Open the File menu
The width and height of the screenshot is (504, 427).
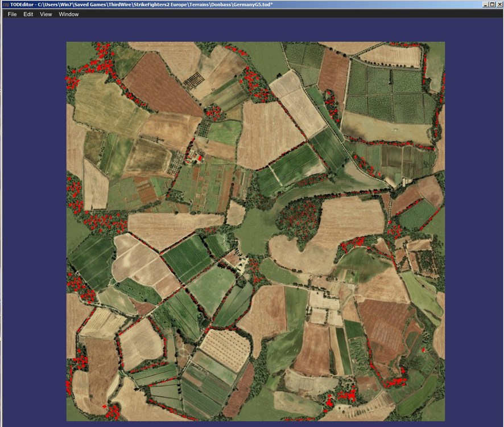[12, 14]
